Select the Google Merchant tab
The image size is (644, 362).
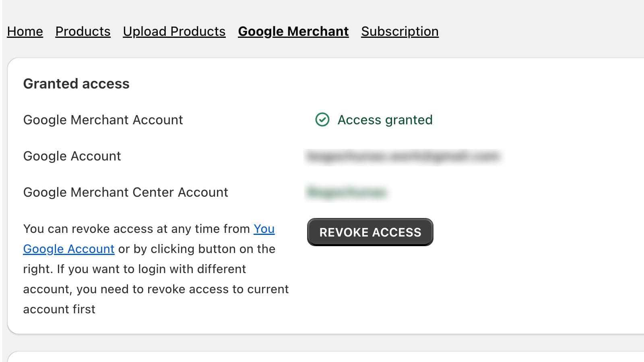(x=293, y=31)
